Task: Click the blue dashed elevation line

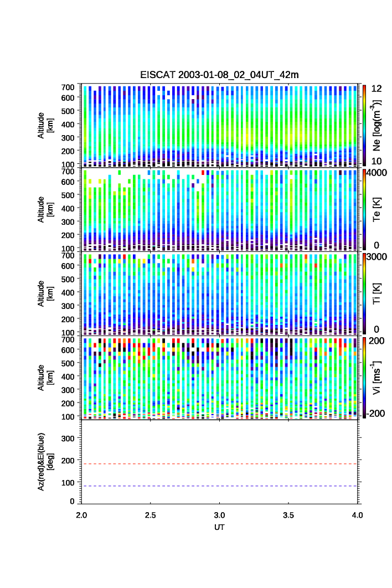Action: pos(220,486)
